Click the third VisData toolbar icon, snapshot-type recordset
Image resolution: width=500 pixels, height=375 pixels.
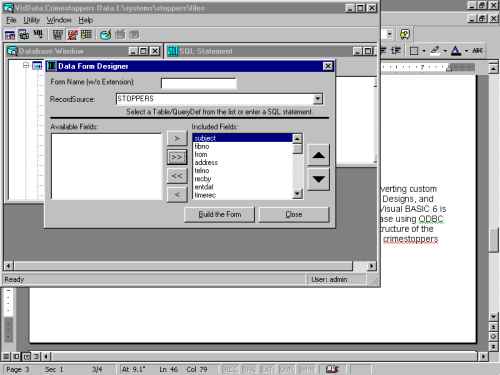click(x=38, y=34)
